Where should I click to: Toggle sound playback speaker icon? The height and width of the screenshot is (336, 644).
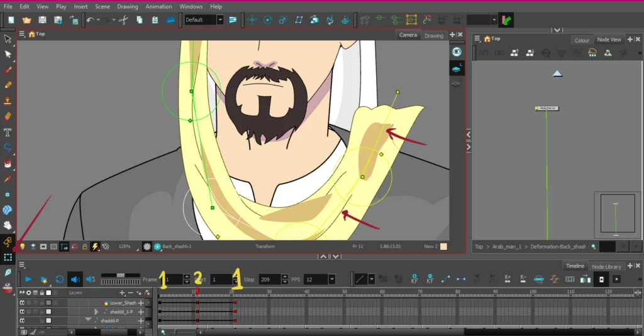coord(75,279)
